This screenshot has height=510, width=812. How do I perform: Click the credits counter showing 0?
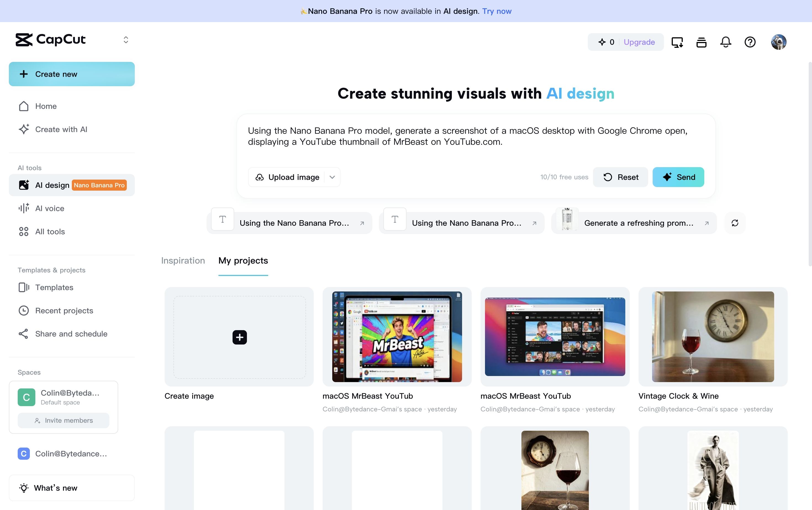606,42
